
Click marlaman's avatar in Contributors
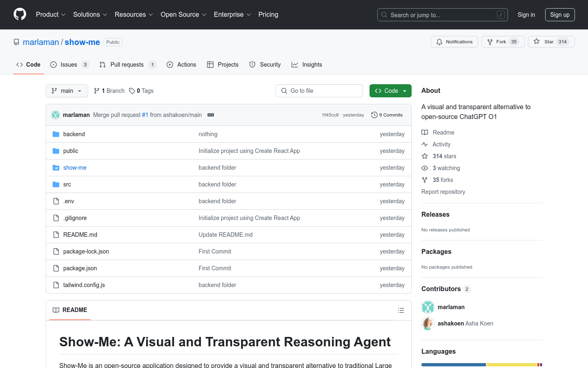pyautogui.click(x=428, y=307)
